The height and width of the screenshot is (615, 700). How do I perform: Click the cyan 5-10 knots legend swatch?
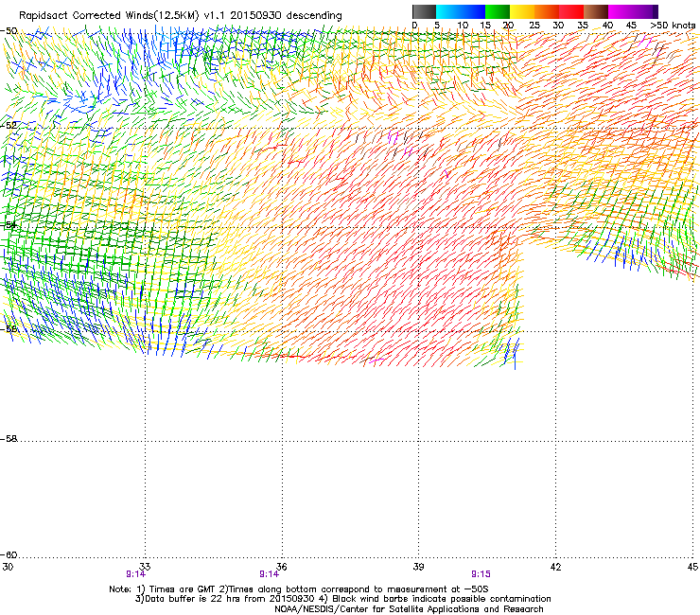448,11
